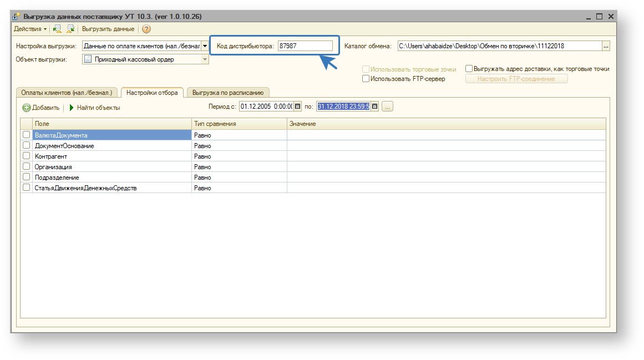Image resolution: width=644 pixels, height=360 pixels.
Task: Expand the Настройка выгрузки dropdown arrow
Action: pyautogui.click(x=205, y=47)
